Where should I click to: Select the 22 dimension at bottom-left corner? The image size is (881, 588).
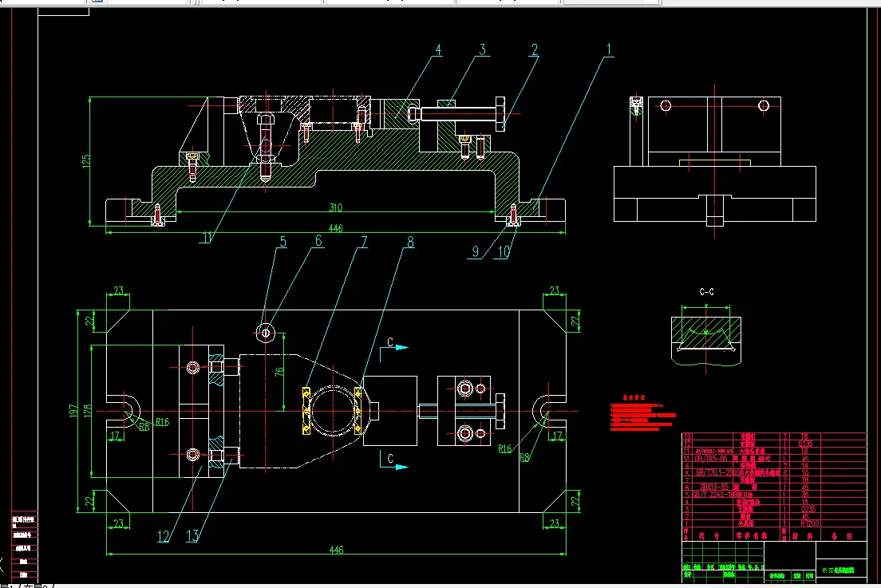click(x=89, y=500)
